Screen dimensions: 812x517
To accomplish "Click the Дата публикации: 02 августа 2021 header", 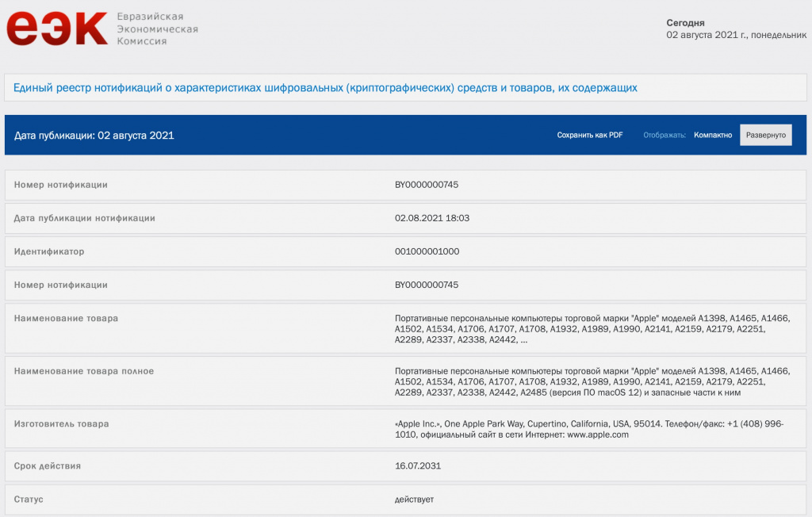I will 94,136.
